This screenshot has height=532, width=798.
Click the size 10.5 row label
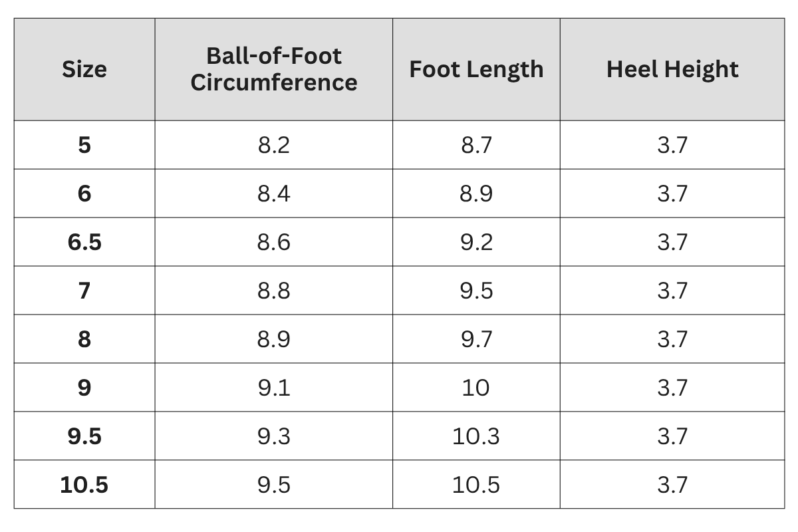coord(84,485)
